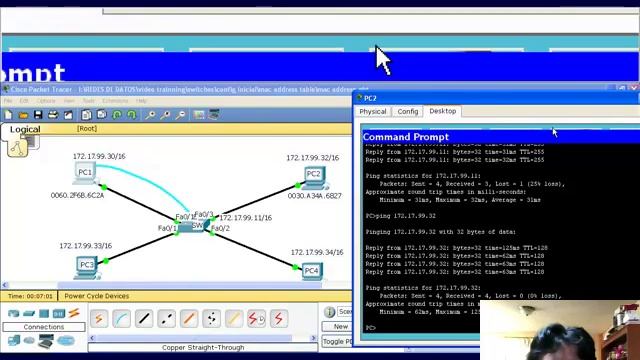The height and width of the screenshot is (360, 640).
Task: Open the Scenario dropdown
Action: (345, 312)
